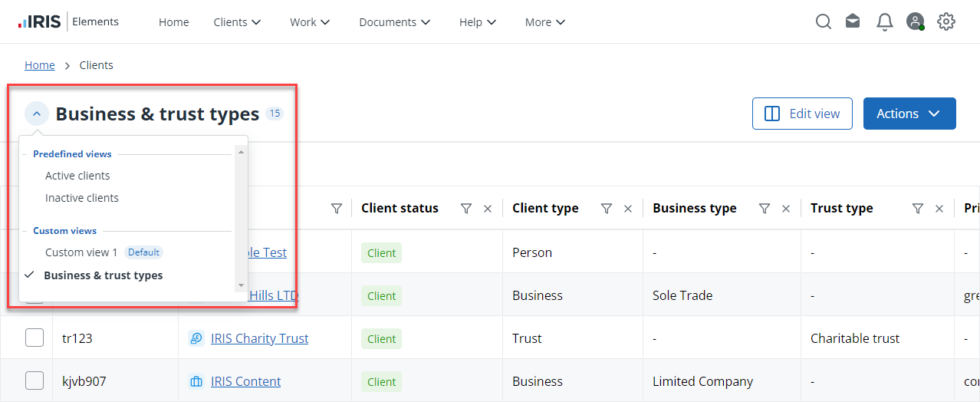Click the Trust type filter icon
The height and width of the screenshot is (402, 980).
pos(917,209)
